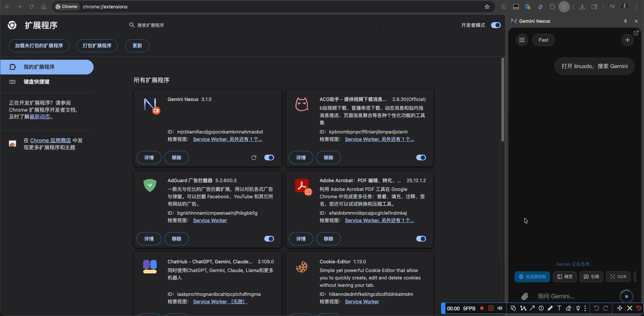Screen dimensions: 644x316
Task: Click the 打包扩展程序 button
Action: coord(97,46)
